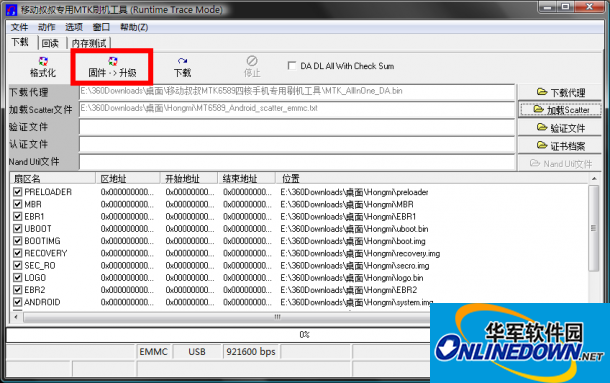Sort by 位置 column header

432,179
